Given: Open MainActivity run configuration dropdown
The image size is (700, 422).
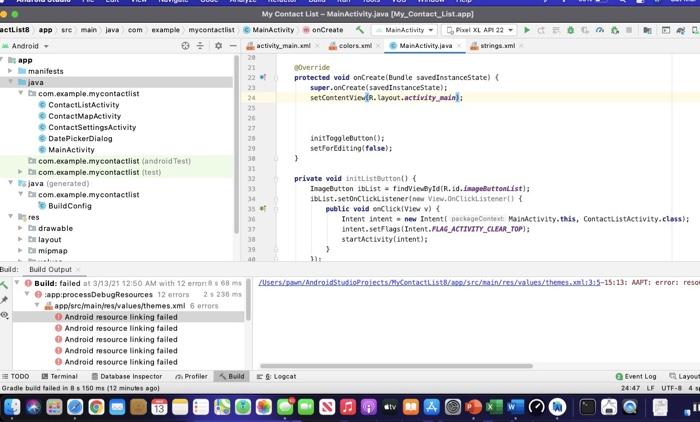Looking at the screenshot, I should (x=404, y=30).
